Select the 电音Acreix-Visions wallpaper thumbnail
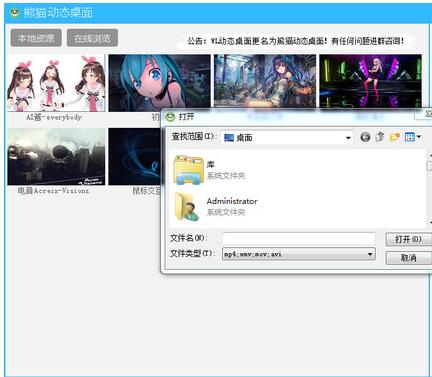The height and width of the screenshot is (377, 432). tap(56, 157)
